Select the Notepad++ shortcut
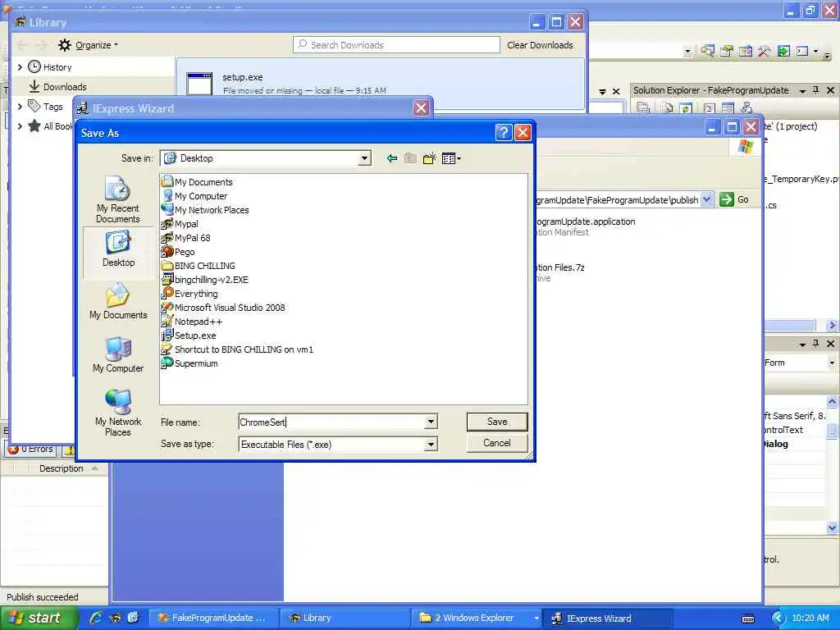Image resolution: width=840 pixels, height=630 pixels. [x=192, y=321]
